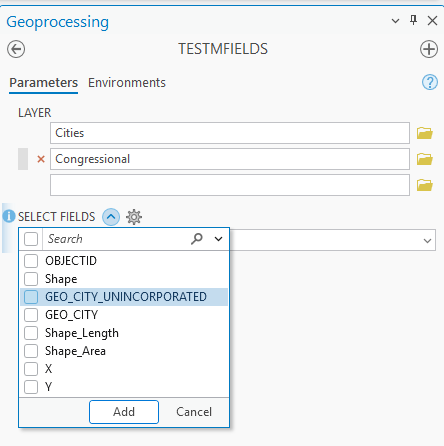This screenshot has height=446, width=444.
Task: Enable the Shape_Area field checkbox
Action: (x=31, y=351)
